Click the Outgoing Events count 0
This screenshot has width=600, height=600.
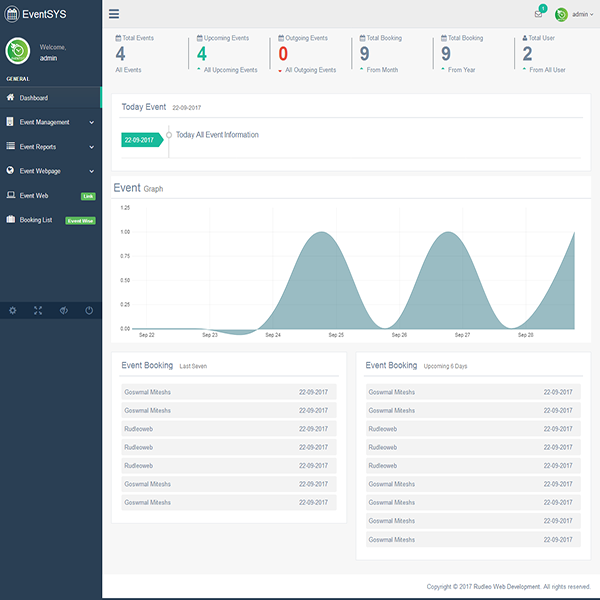(x=283, y=54)
